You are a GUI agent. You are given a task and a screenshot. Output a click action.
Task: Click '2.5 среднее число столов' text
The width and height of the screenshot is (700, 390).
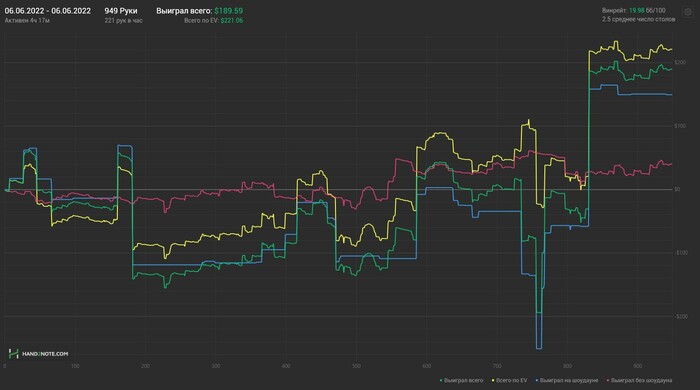638,19
